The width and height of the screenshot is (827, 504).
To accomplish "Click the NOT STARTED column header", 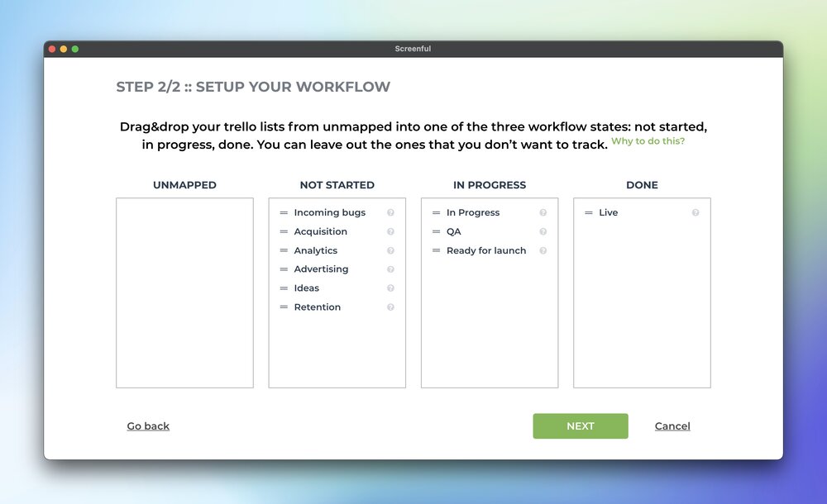I will (x=337, y=185).
